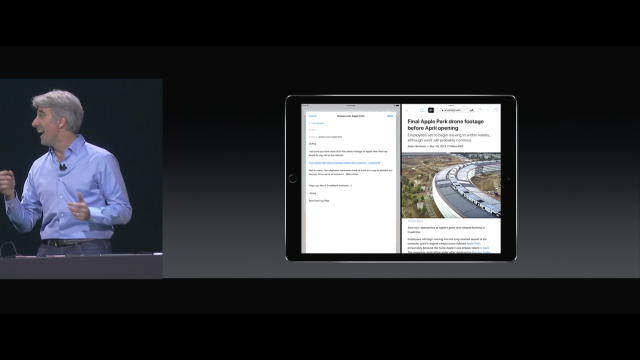This screenshot has height=360, width=640.
Task: Tap the iPad home button
Action: [x=292, y=178]
